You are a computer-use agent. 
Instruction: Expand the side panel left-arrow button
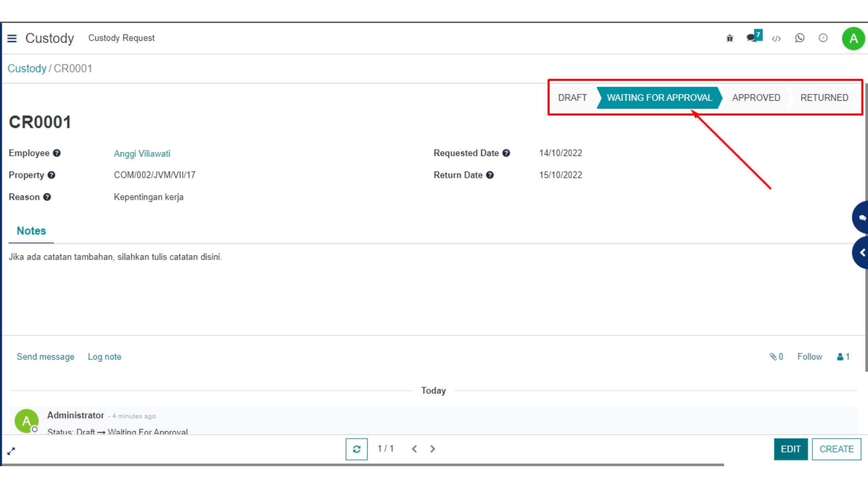click(861, 252)
